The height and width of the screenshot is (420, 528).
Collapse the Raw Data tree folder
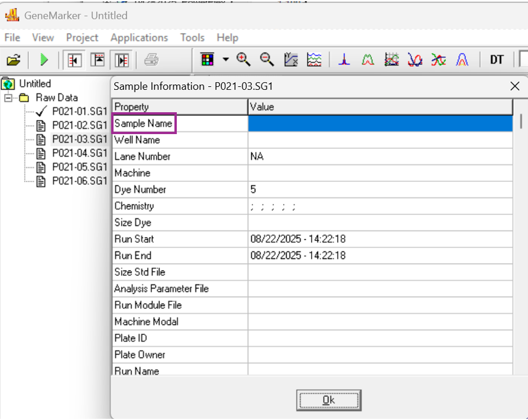tap(8, 98)
